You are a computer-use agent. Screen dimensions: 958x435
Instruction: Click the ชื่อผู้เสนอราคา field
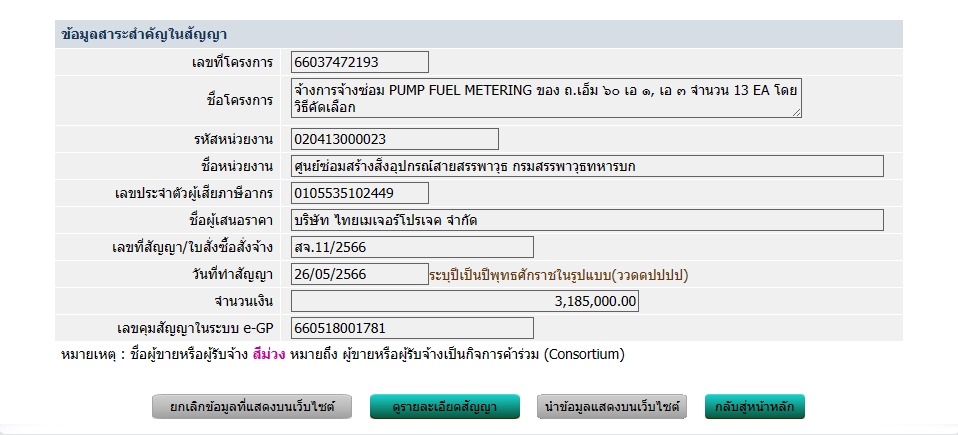(x=587, y=220)
